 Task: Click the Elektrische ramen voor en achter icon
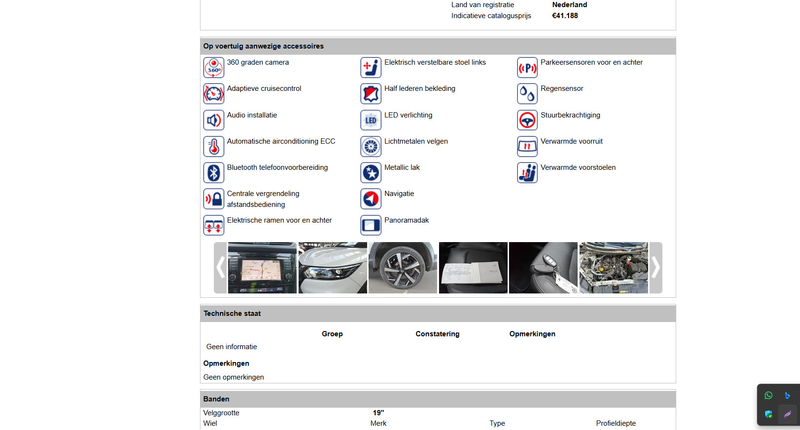click(x=213, y=225)
